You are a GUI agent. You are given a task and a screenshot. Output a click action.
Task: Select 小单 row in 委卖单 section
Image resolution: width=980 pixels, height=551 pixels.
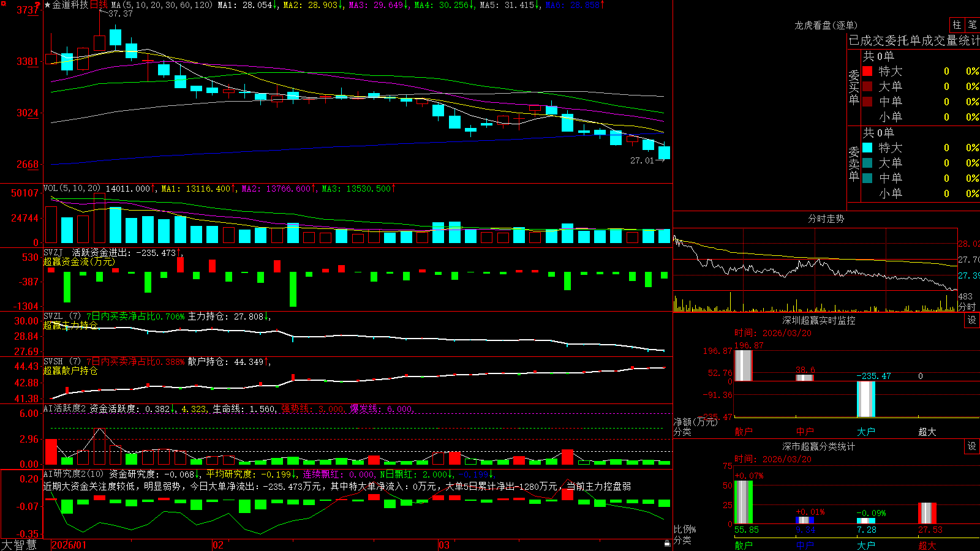921,193
